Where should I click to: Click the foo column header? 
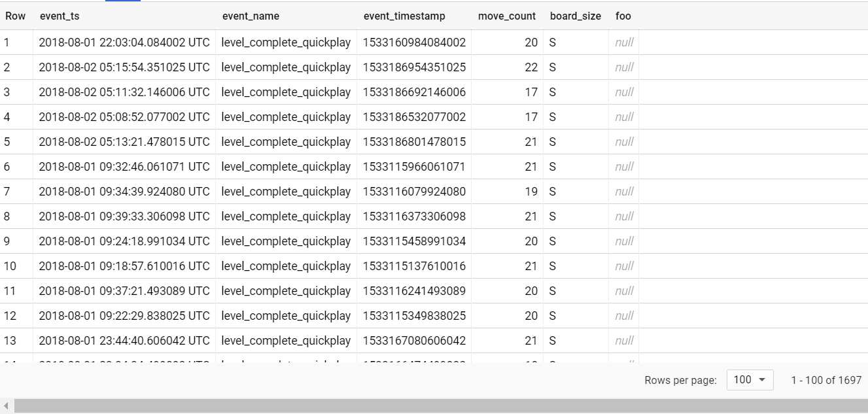[623, 16]
